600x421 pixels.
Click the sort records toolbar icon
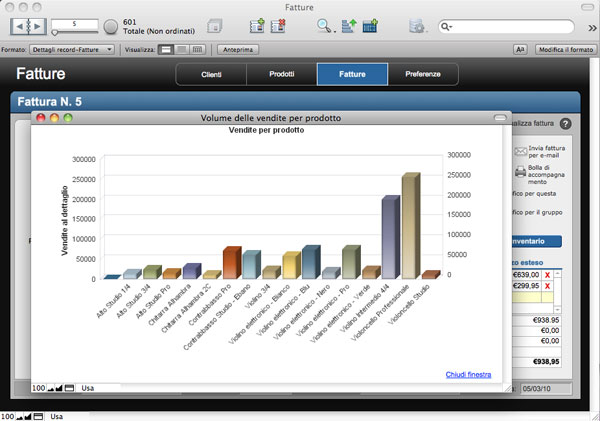click(x=347, y=26)
